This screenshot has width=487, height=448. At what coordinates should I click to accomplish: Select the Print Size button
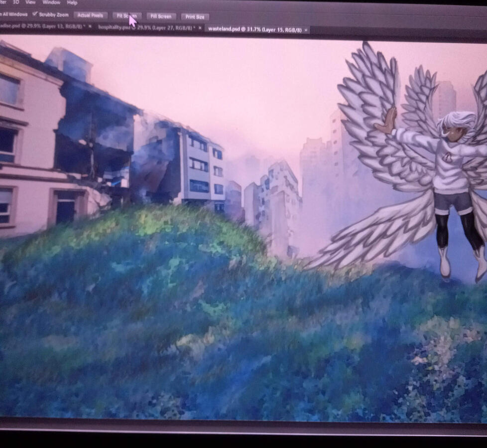pyautogui.click(x=195, y=17)
